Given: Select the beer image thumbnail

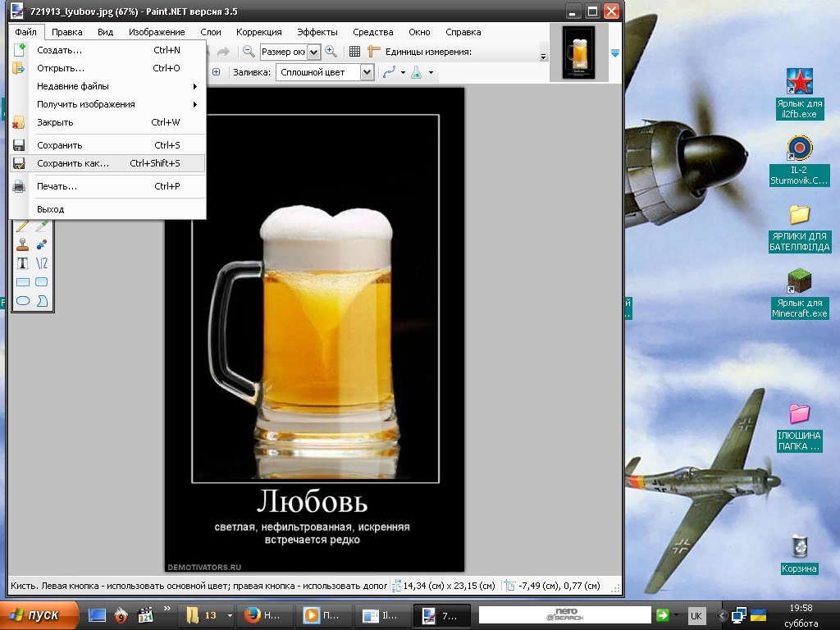Looking at the screenshot, I should click(578, 53).
